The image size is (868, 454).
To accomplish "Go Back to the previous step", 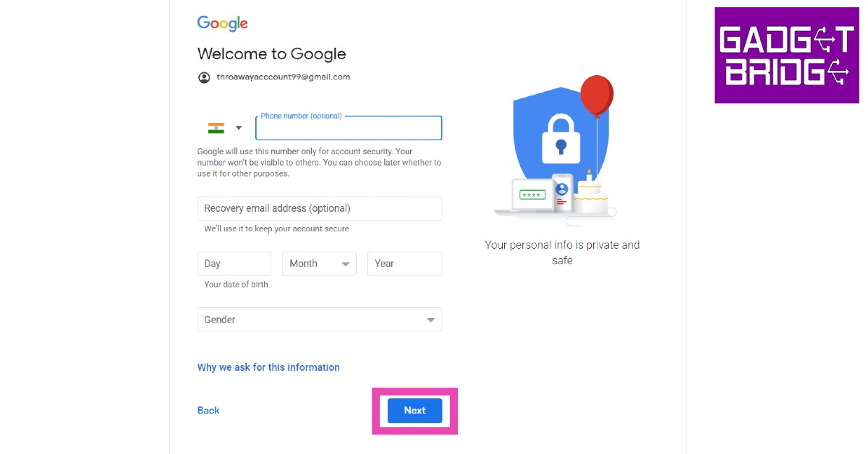I will 208,410.
